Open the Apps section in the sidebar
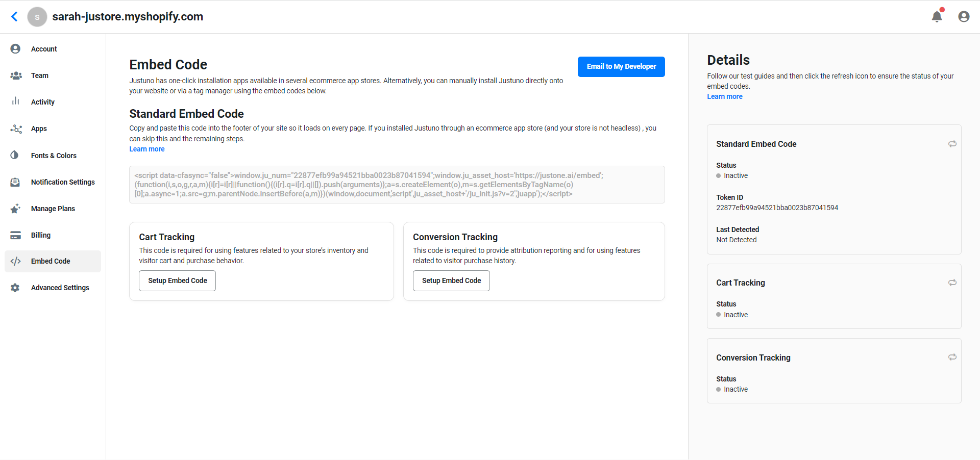The width and height of the screenshot is (980, 460). [39, 129]
